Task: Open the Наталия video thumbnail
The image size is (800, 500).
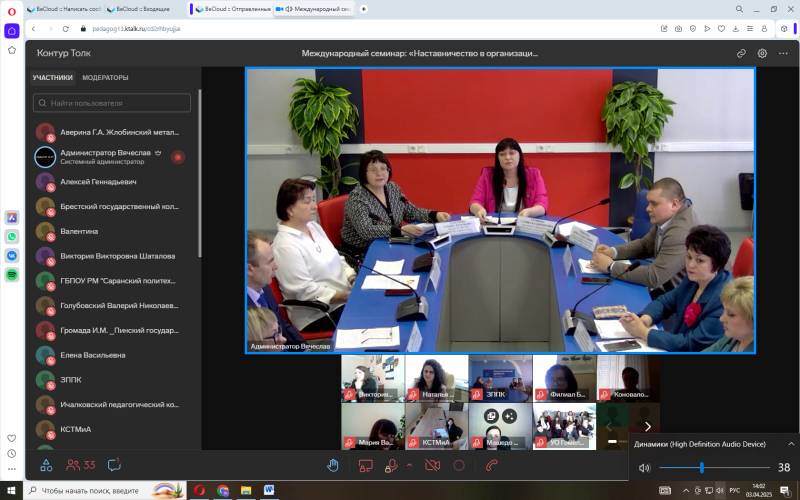Action: pyautogui.click(x=436, y=378)
